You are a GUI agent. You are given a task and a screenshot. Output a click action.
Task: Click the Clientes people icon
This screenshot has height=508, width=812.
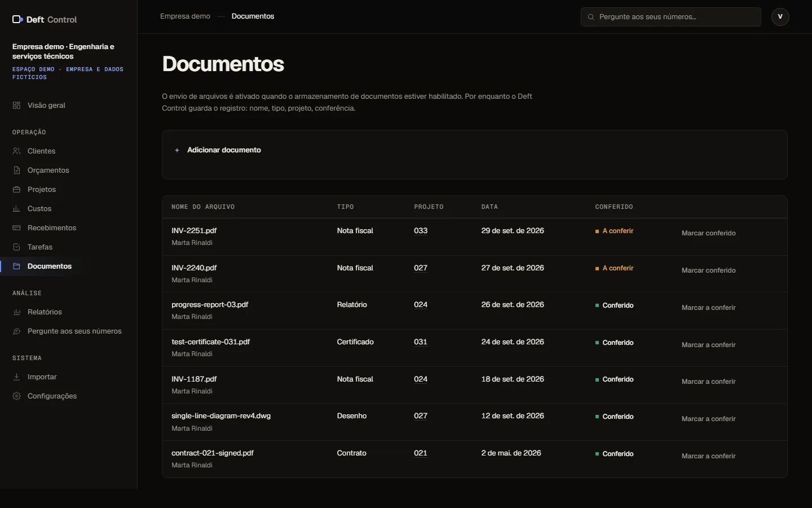17,151
